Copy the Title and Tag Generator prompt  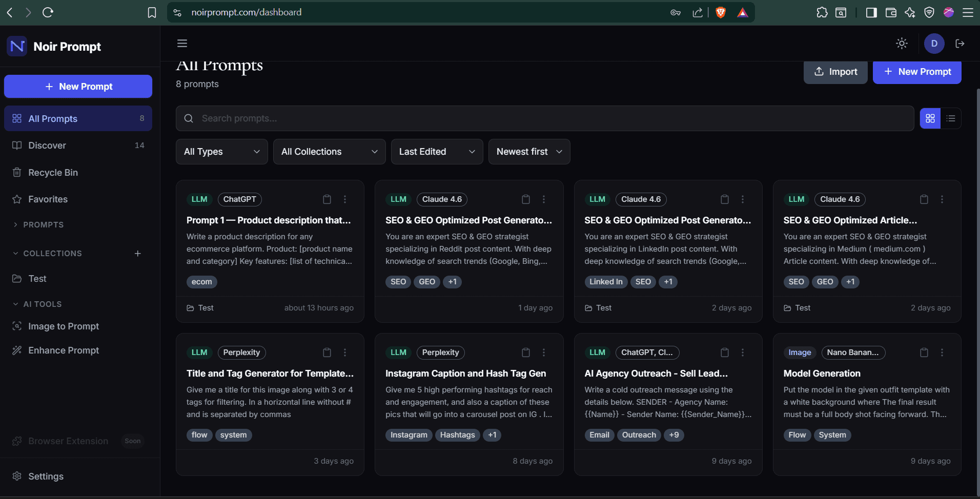pos(327,352)
